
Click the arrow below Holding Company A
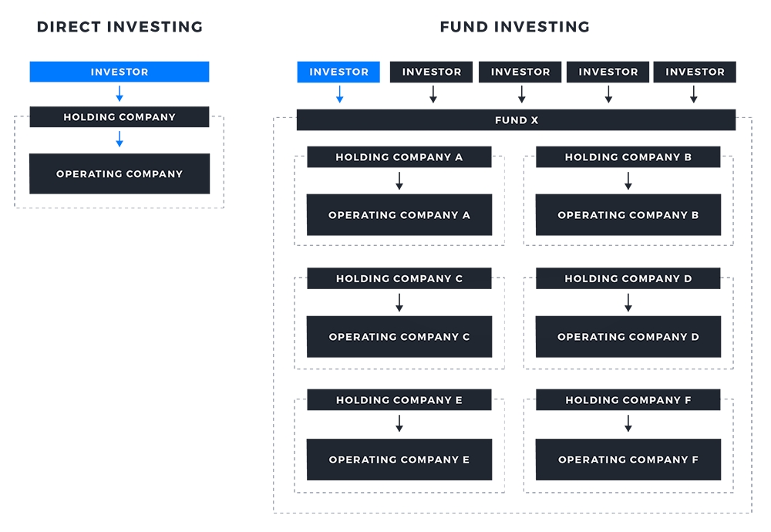pyautogui.click(x=399, y=181)
